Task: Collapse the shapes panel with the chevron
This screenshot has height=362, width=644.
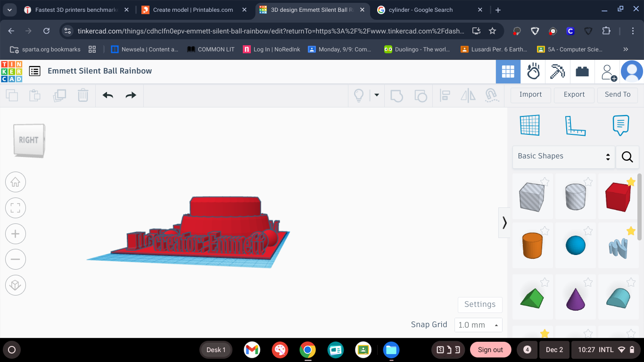Action: pos(504,222)
